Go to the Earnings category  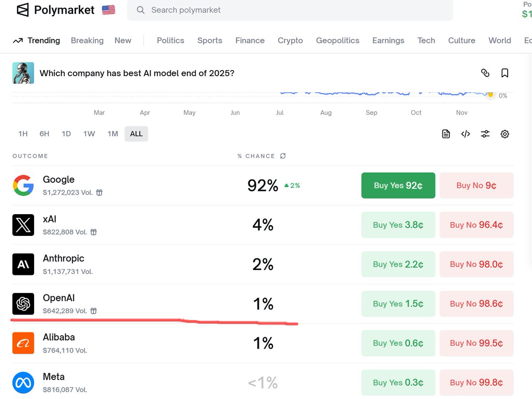pos(388,41)
